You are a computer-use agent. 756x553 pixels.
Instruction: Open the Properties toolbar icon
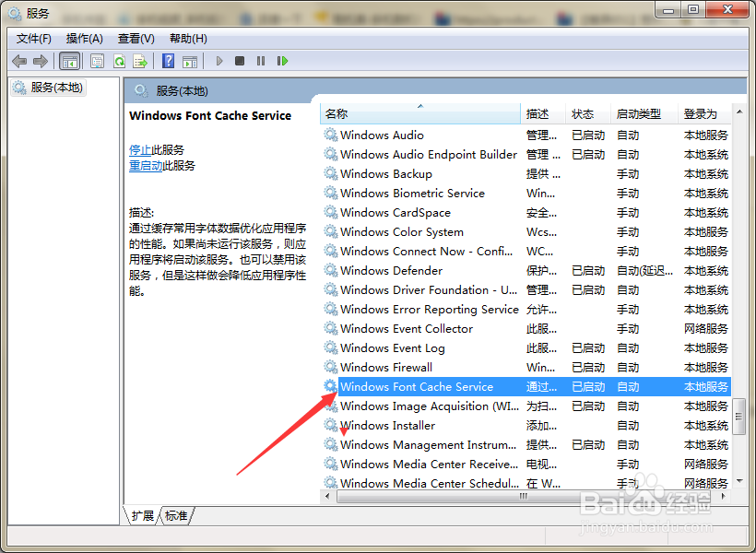tap(98, 61)
